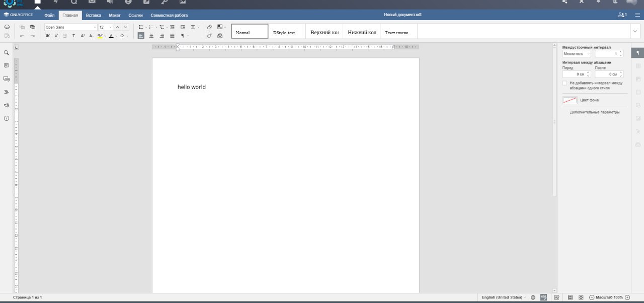The image size is (644, 303).
Task: Decrease font size with down arrow button
Action: click(126, 27)
